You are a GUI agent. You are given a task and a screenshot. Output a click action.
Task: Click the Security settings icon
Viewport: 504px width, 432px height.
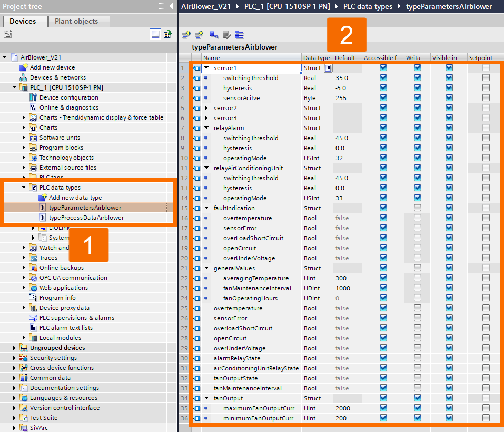click(24, 357)
